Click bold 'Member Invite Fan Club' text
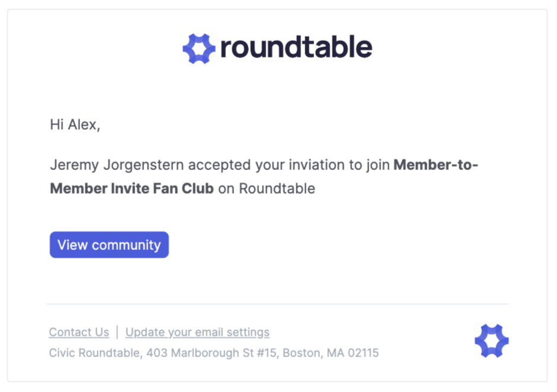The width and height of the screenshot is (557, 392). [132, 188]
